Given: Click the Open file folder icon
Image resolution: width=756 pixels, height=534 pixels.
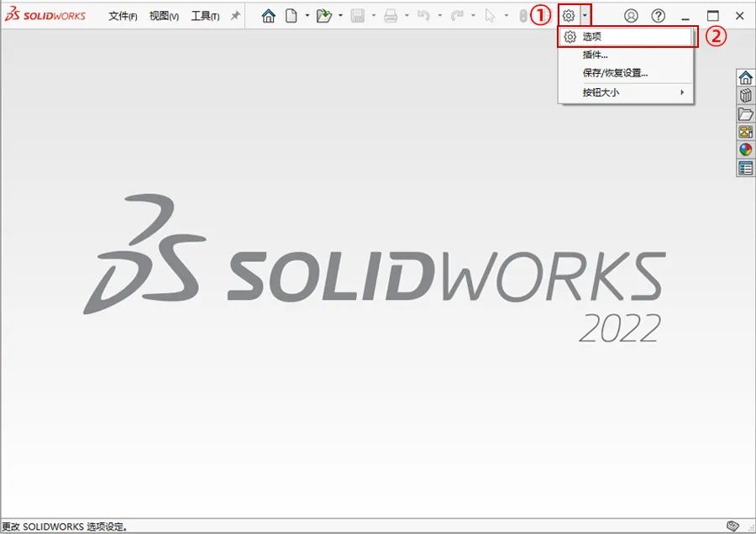Looking at the screenshot, I should pyautogui.click(x=324, y=16).
